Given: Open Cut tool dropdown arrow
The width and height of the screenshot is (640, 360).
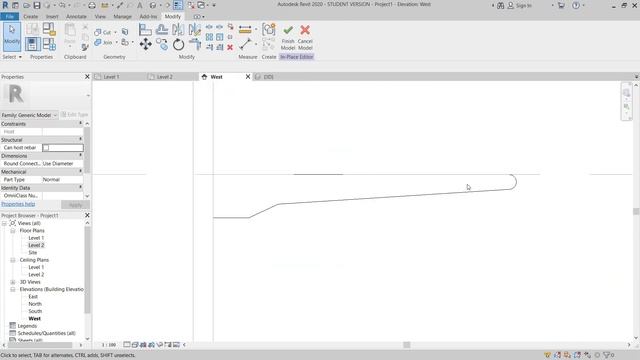Looking at the screenshot, I should (115, 32).
